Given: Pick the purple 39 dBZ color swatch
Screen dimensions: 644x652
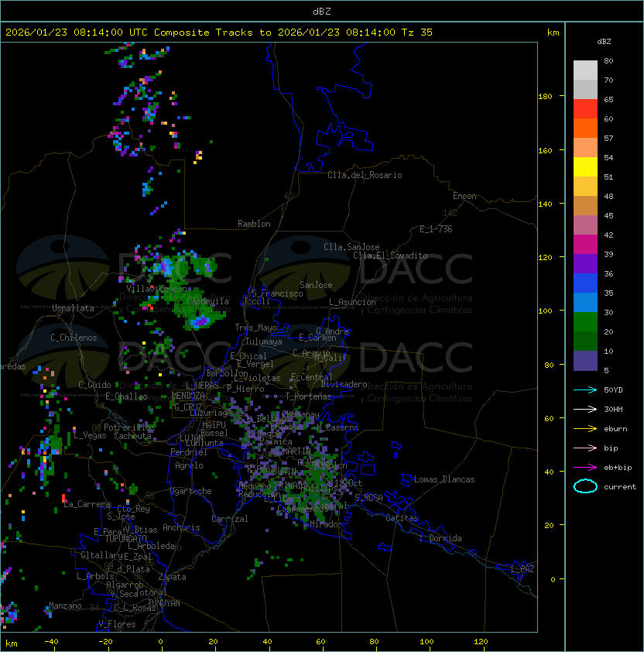Looking at the screenshot, I should (x=585, y=263).
